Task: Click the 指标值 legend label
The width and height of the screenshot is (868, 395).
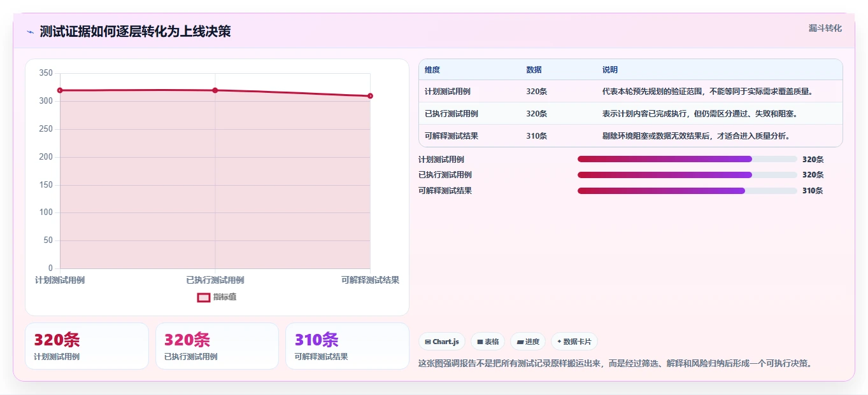Action: 225,297
